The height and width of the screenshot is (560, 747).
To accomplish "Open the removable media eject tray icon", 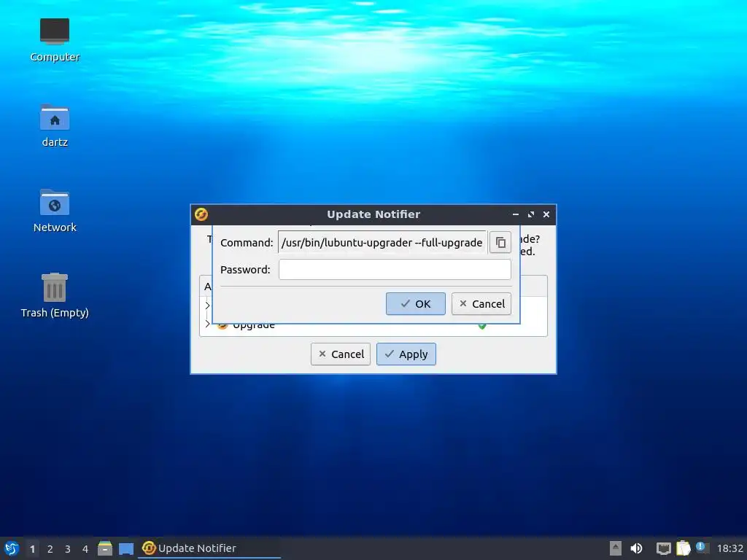I will pyautogui.click(x=616, y=548).
